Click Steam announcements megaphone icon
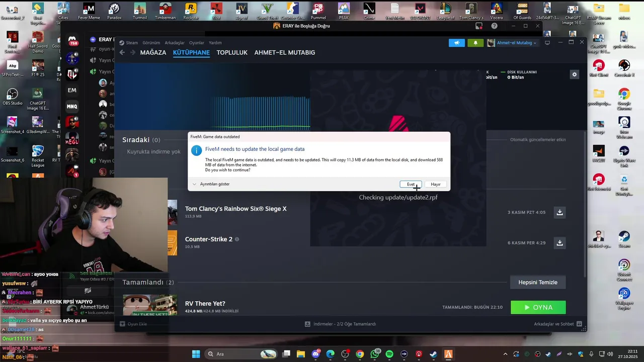This screenshot has height=362, width=644. (457, 43)
